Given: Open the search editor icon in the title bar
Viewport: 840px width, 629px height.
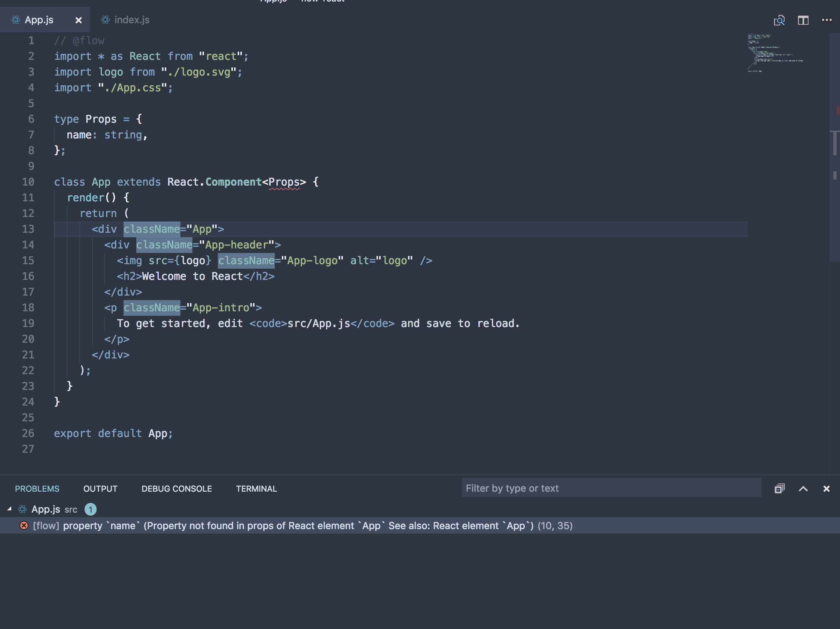Looking at the screenshot, I should [779, 20].
